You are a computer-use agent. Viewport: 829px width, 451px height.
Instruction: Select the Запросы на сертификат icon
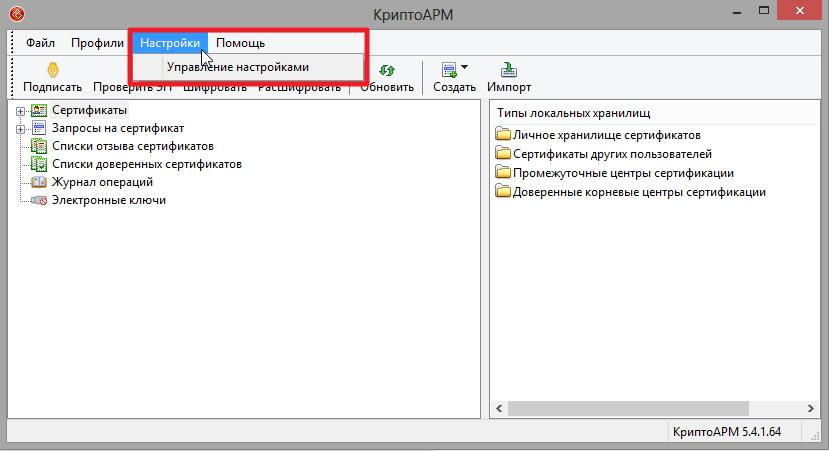pos(39,128)
